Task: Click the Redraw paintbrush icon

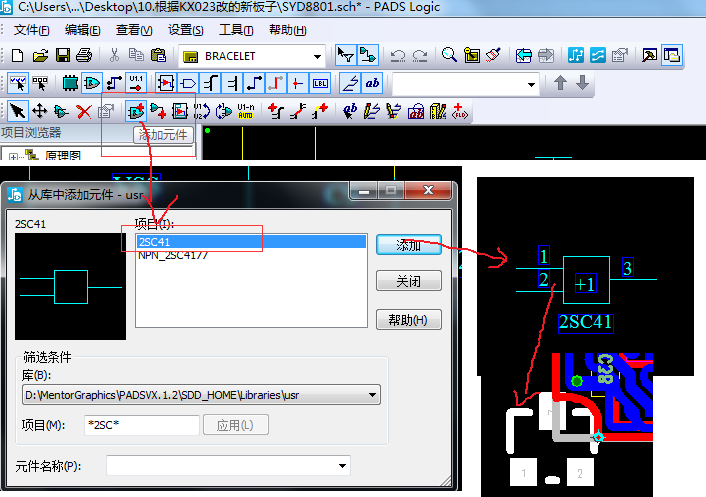Action: click(494, 56)
